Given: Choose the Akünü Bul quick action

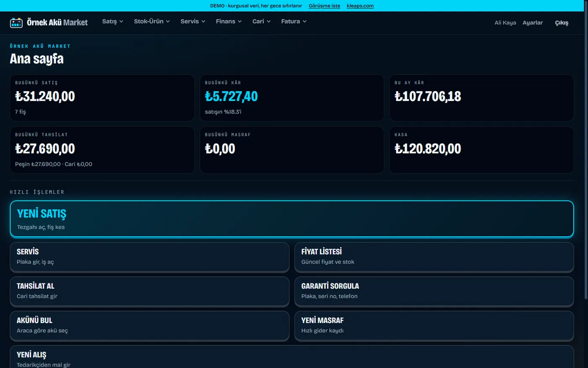Looking at the screenshot, I should pos(150,326).
